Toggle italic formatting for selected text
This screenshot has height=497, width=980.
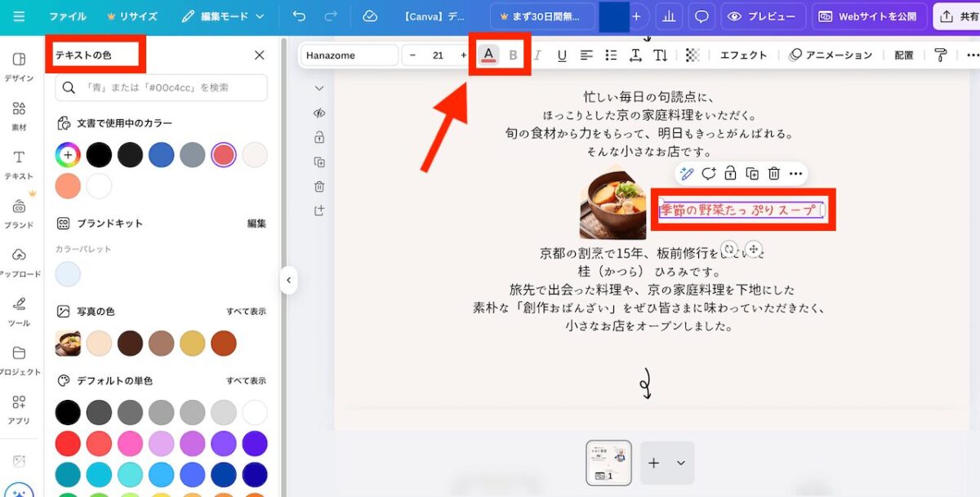pyautogui.click(x=537, y=55)
